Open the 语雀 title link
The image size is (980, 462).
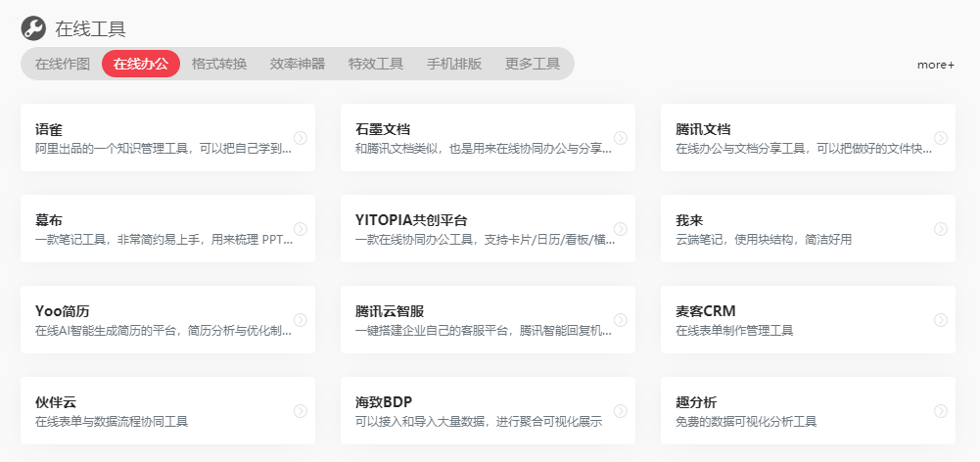[49, 129]
